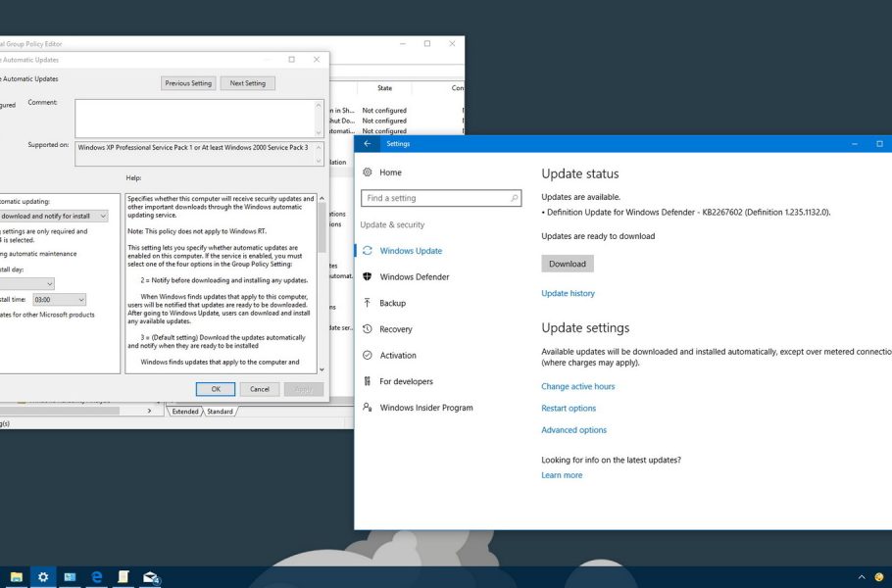Click the Apply button in policy dialog
The width and height of the screenshot is (892, 588).
304,389
